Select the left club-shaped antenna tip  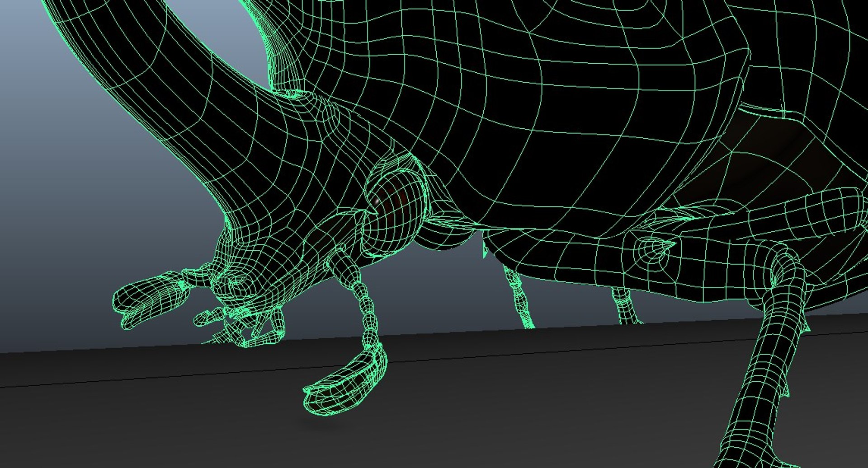pos(151,300)
